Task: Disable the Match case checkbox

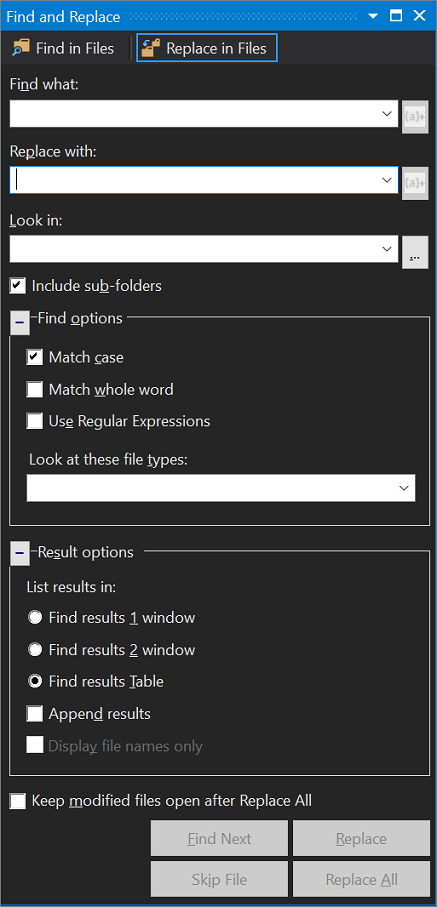Action: 35,357
